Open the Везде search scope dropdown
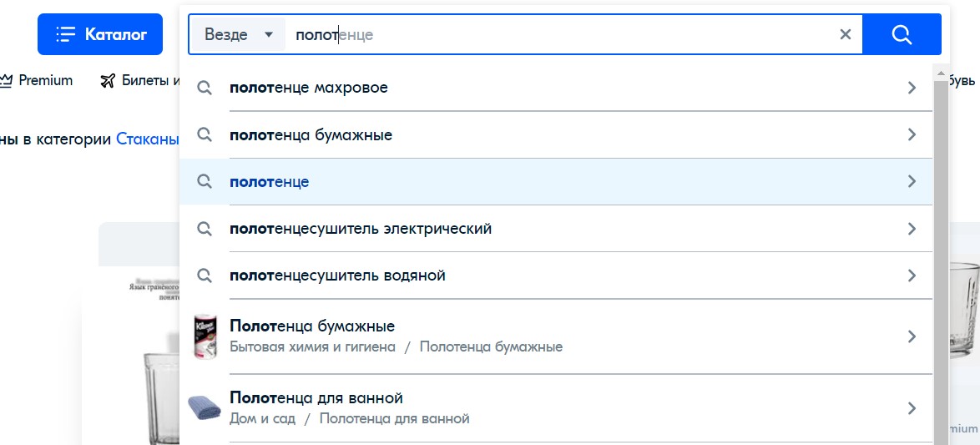980x445 pixels. point(238,34)
